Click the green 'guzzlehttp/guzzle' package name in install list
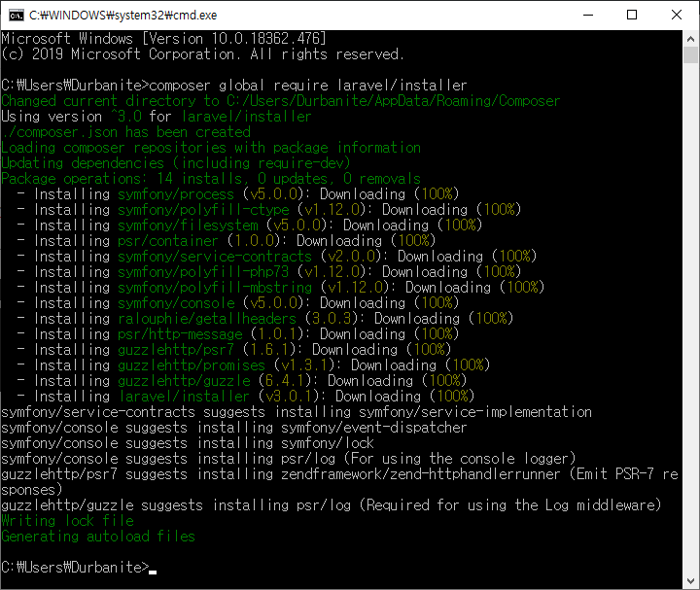The image size is (700, 590). pos(184,381)
